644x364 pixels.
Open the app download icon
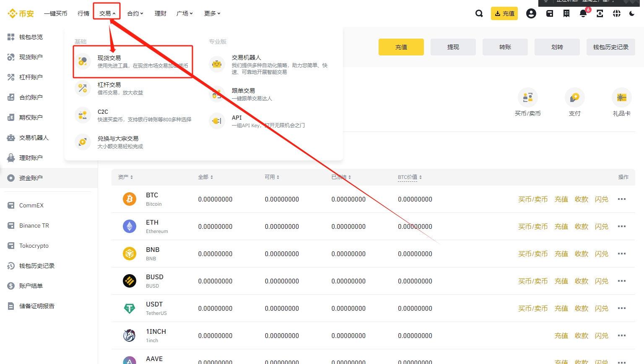pyautogui.click(x=600, y=13)
